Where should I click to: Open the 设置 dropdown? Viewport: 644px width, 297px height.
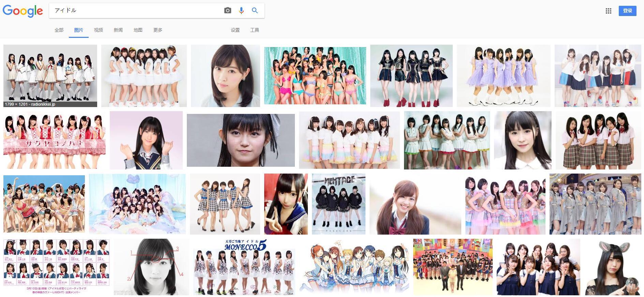point(235,30)
